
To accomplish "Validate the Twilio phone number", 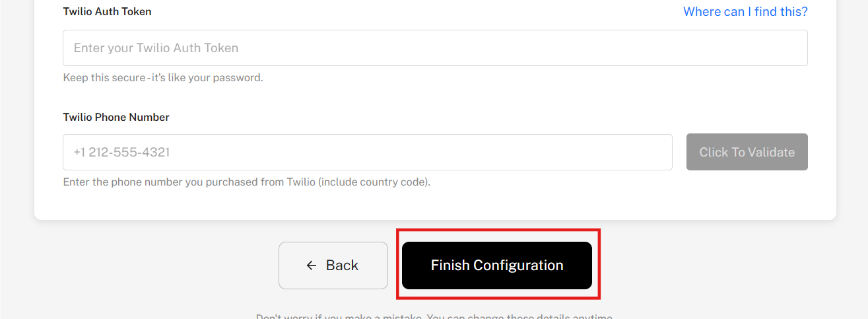I will [x=747, y=152].
